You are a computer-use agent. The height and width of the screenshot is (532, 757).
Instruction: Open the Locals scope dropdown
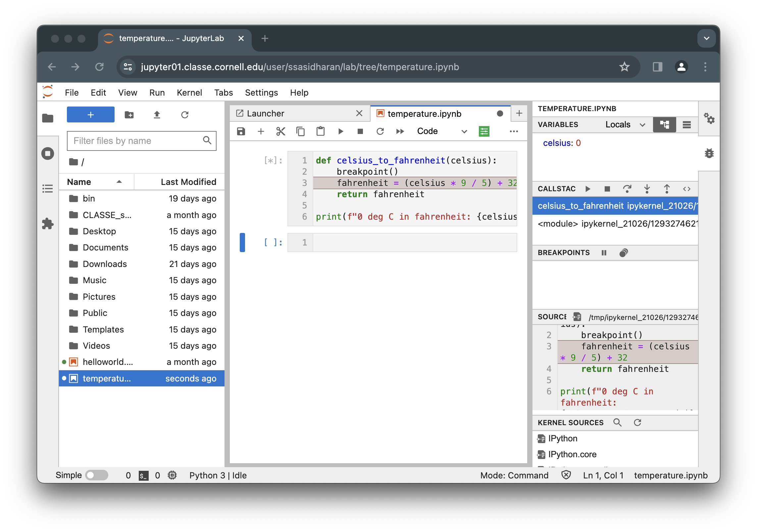point(625,124)
